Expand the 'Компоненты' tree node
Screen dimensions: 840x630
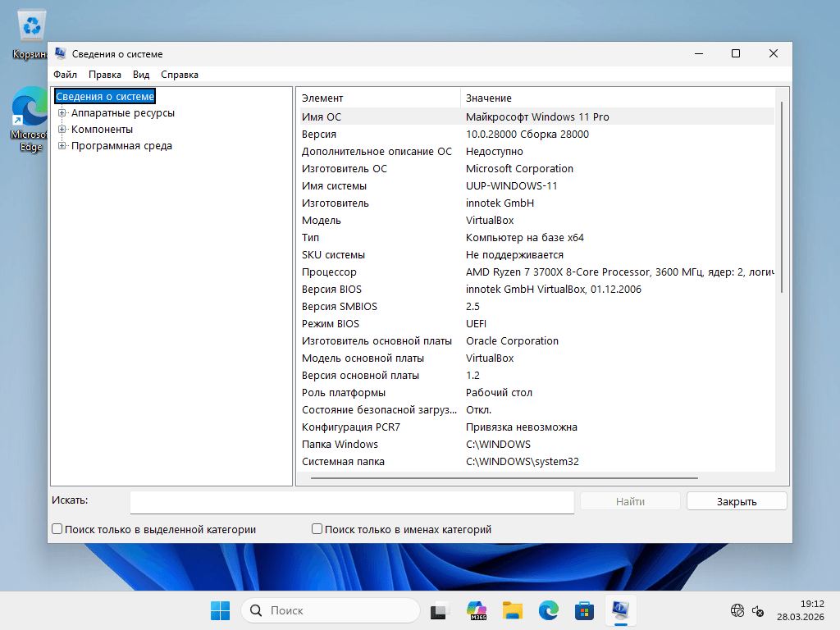click(62, 129)
